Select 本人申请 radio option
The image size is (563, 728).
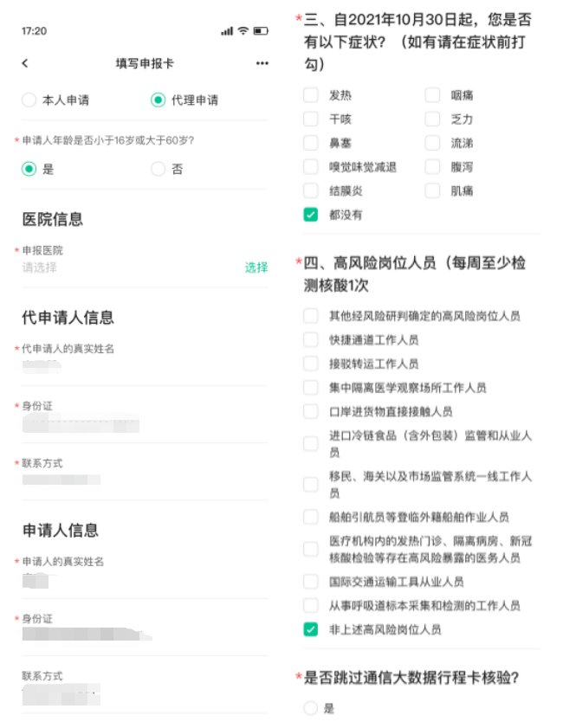pos(29,100)
